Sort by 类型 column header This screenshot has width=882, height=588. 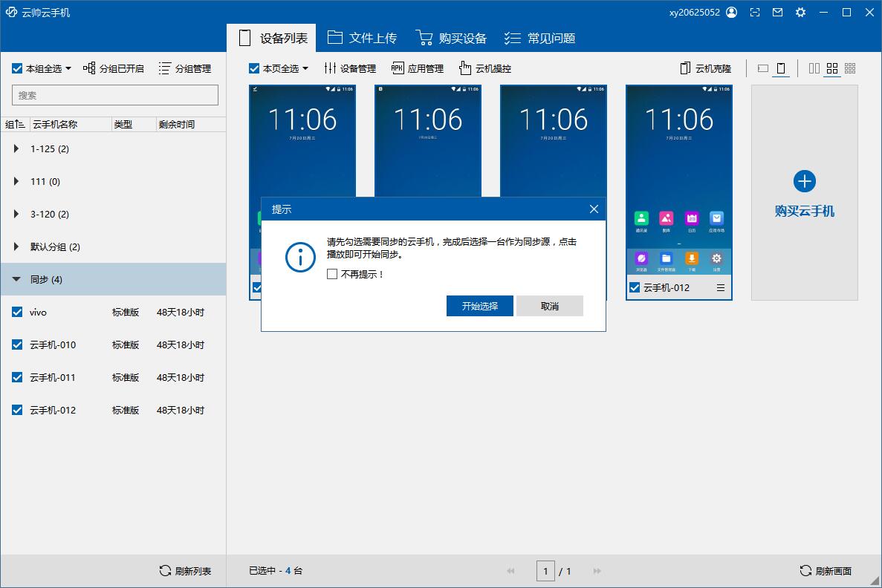tap(123, 124)
